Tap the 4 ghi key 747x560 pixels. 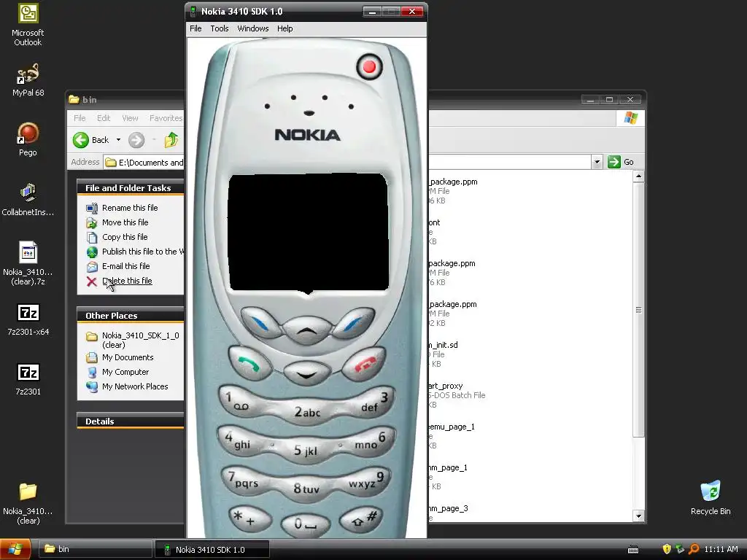[x=239, y=441]
